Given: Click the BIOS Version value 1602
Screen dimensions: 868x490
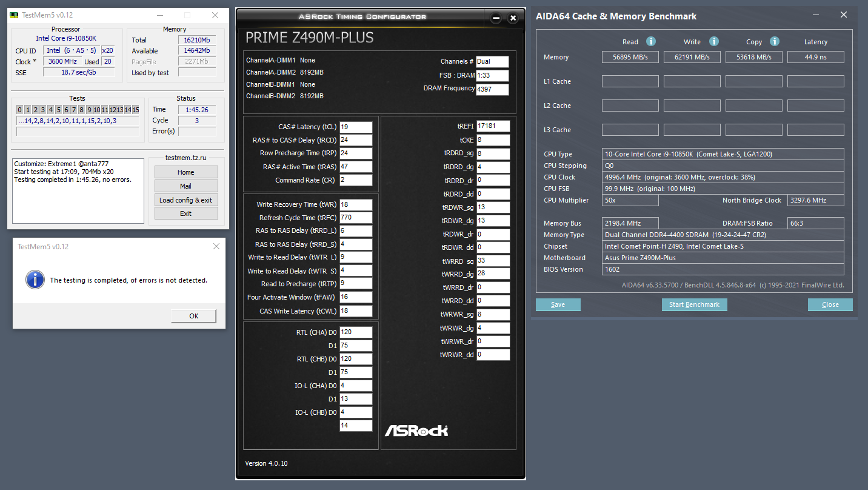Looking at the screenshot, I should point(723,269).
